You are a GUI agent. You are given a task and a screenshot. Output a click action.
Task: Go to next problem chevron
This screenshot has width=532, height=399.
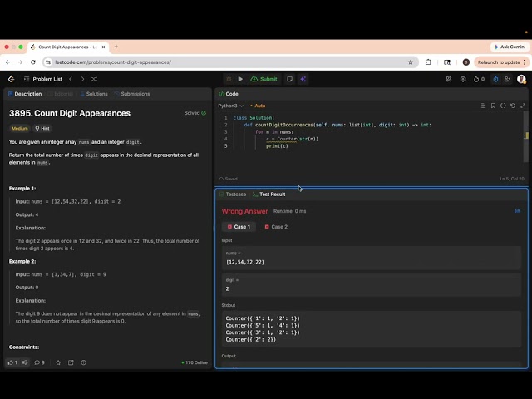(82, 79)
